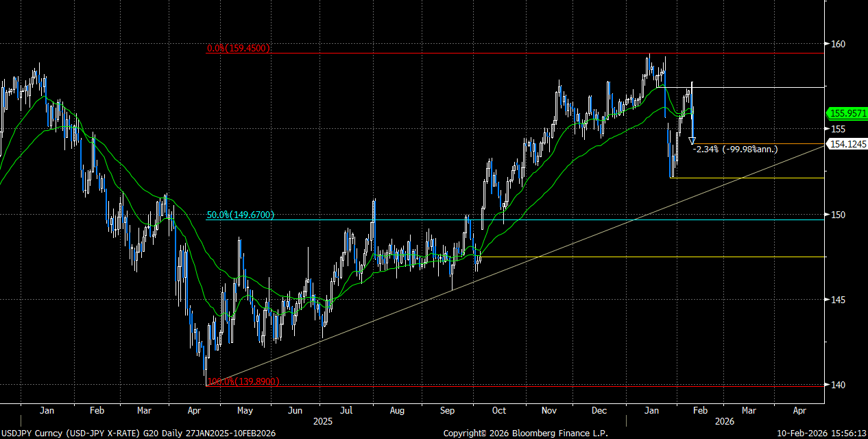This screenshot has width=868, height=439.
Task: Click the 145 level on price axis
Action: tap(838, 300)
